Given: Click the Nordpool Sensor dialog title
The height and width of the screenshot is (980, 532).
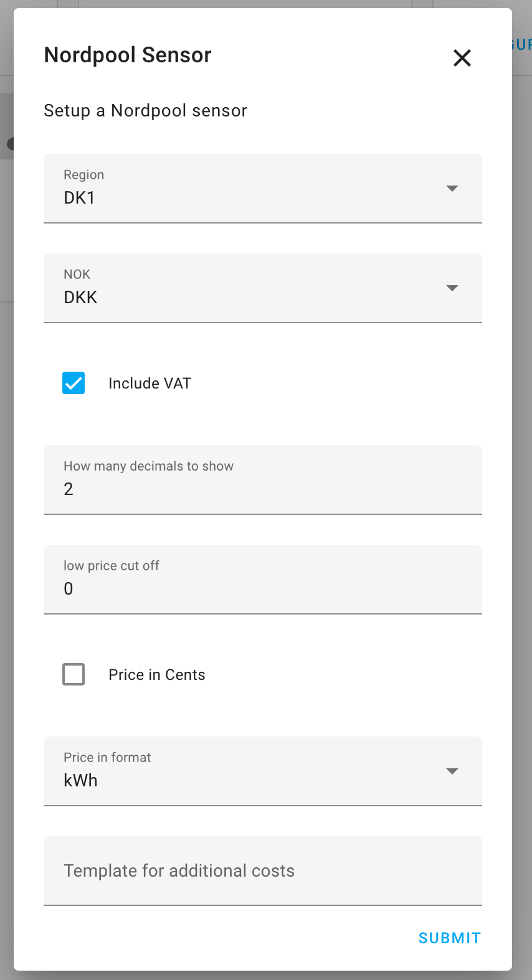Looking at the screenshot, I should [127, 55].
